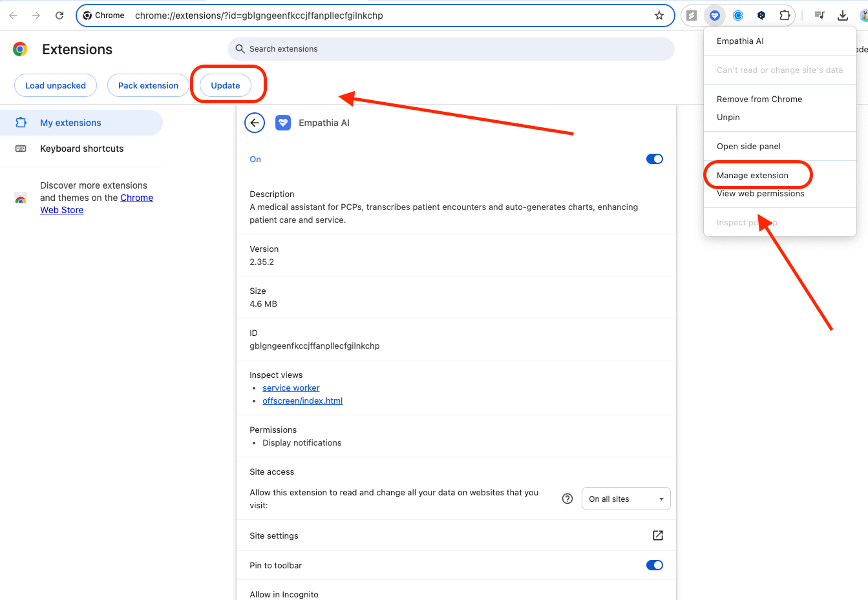The height and width of the screenshot is (600, 868).
Task: Open the Downloads icon
Action: tap(843, 16)
